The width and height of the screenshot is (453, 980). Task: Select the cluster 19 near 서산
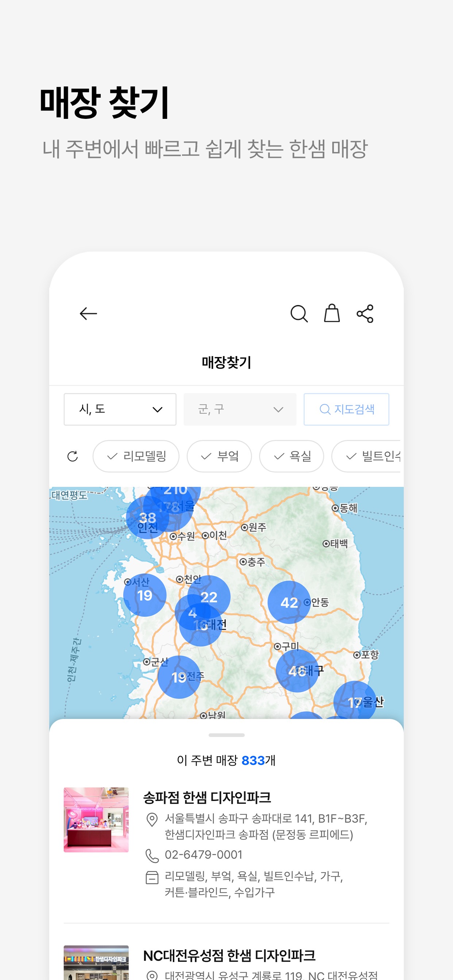pyautogui.click(x=145, y=595)
